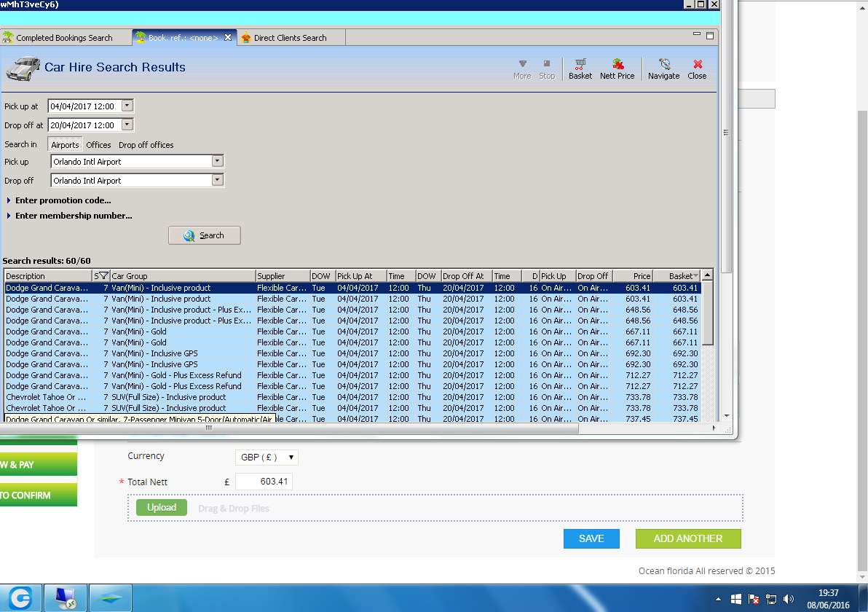Open the globe G app in the taskbar

(20, 598)
